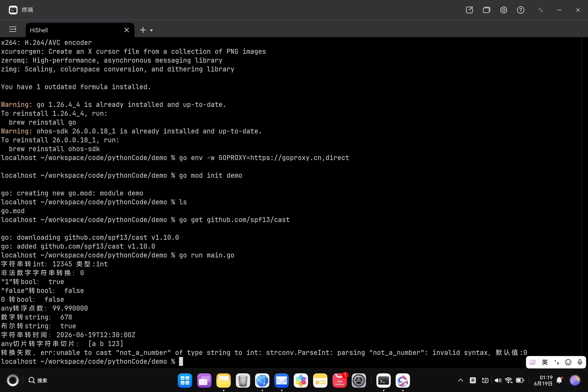Open the app grid icon in dock
This screenshot has height=392, width=588.
pos(185,381)
